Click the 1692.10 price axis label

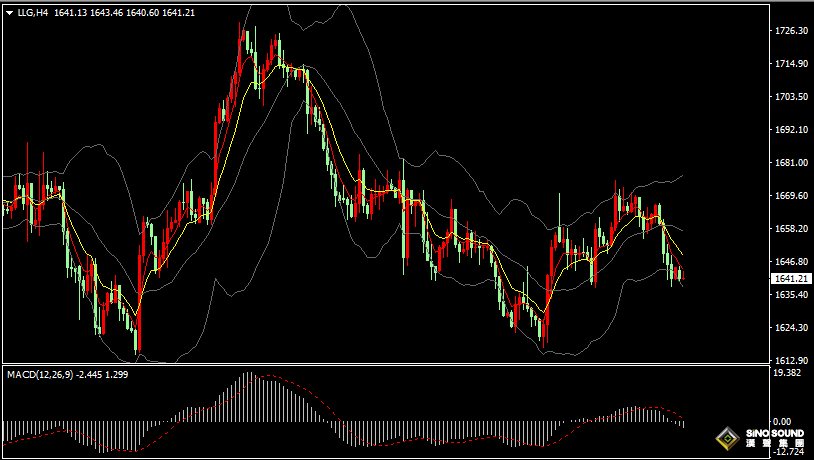pos(791,130)
